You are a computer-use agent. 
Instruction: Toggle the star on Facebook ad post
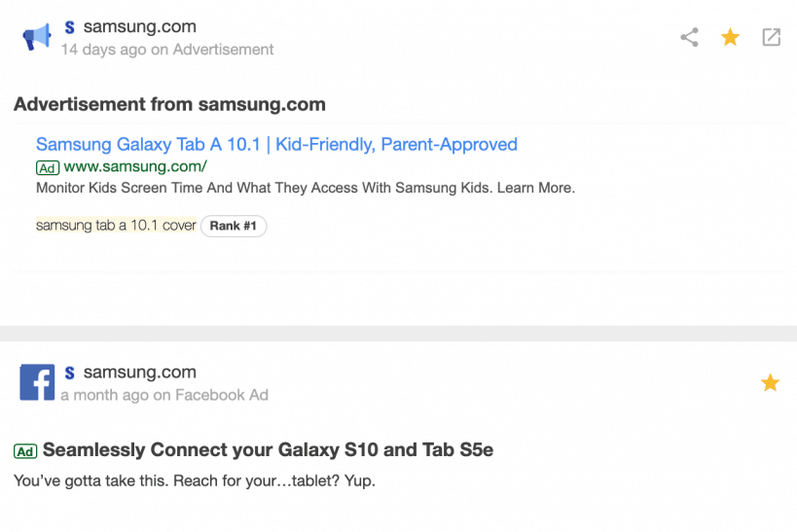(x=770, y=382)
